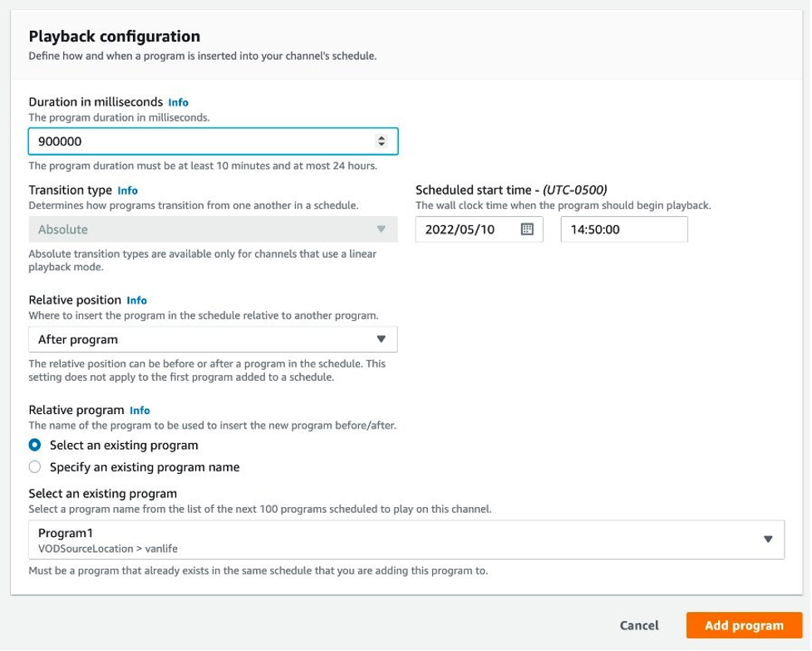
Task: Open the calendar date picker icon
Action: (526, 230)
